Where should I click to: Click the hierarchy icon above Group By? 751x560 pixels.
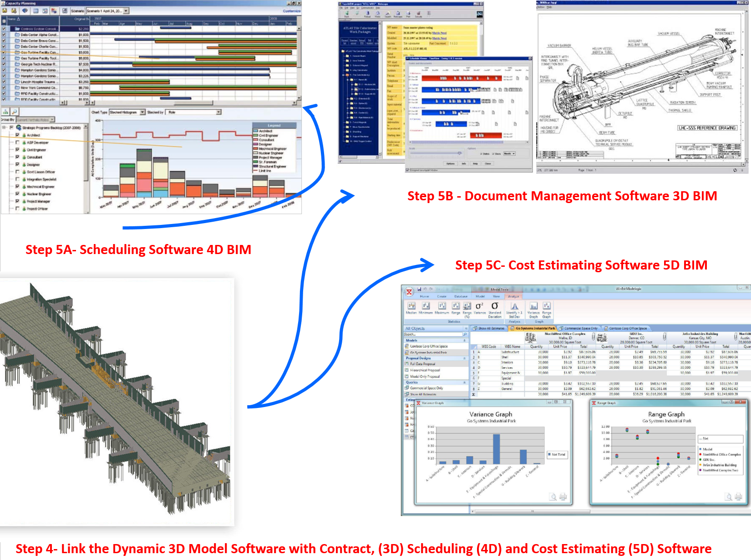(5, 112)
